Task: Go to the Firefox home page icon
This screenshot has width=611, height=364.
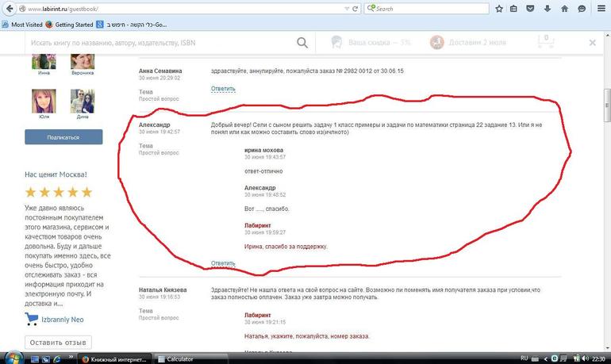Action: point(564,9)
